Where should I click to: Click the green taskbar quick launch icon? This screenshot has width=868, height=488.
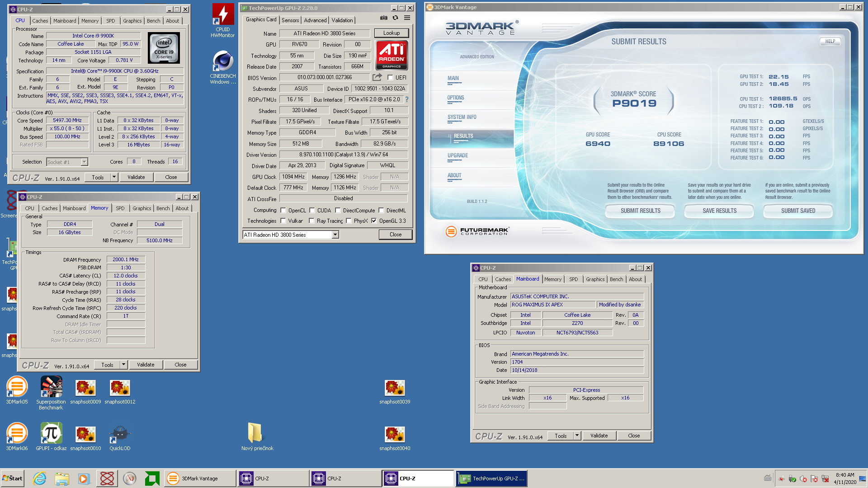(152, 478)
